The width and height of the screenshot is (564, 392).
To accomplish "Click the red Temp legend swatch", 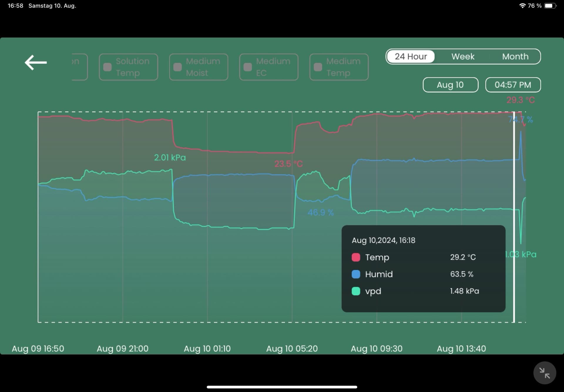I will point(356,257).
